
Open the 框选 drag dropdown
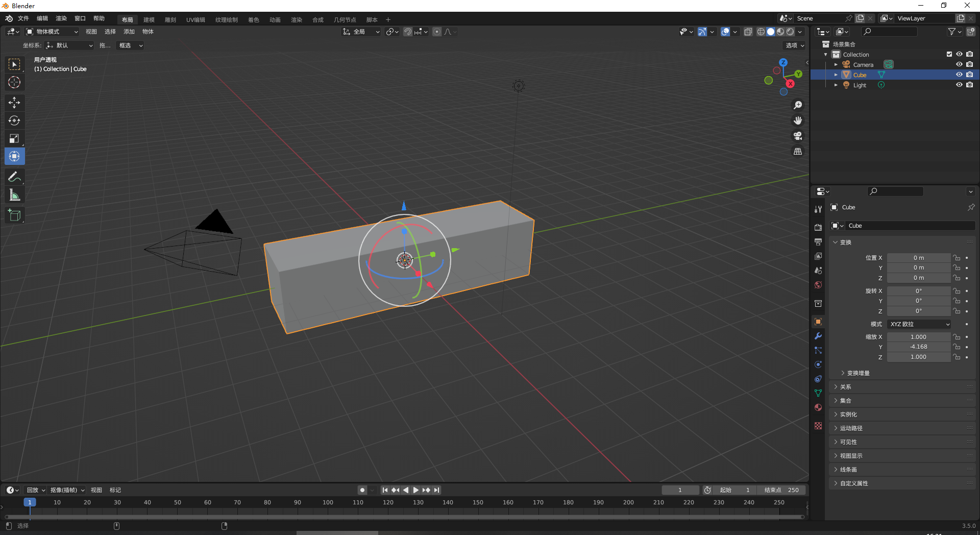(131, 45)
